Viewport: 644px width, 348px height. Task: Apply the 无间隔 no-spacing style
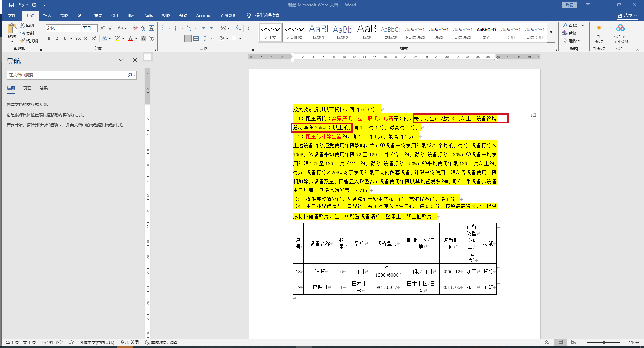(x=294, y=33)
